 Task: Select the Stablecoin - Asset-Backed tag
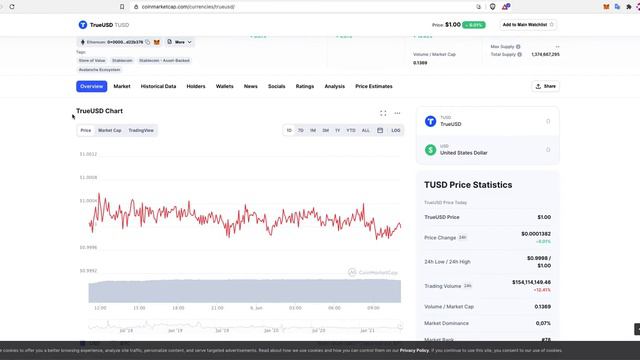pyautogui.click(x=164, y=60)
